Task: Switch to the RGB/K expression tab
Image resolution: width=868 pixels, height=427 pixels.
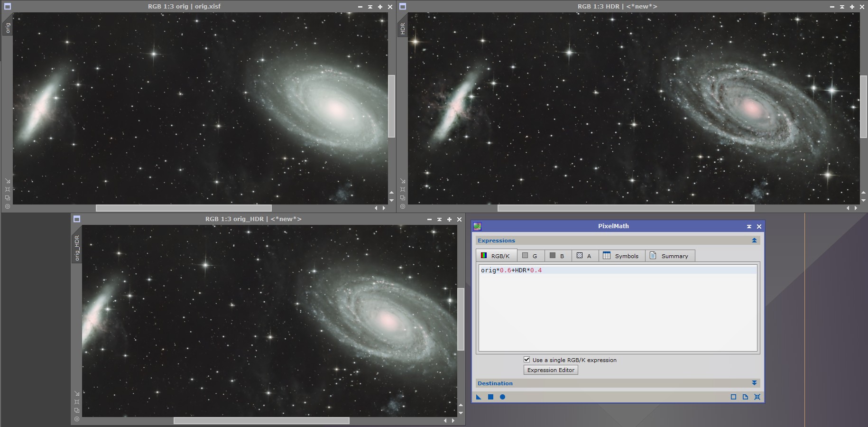Action: (496, 256)
